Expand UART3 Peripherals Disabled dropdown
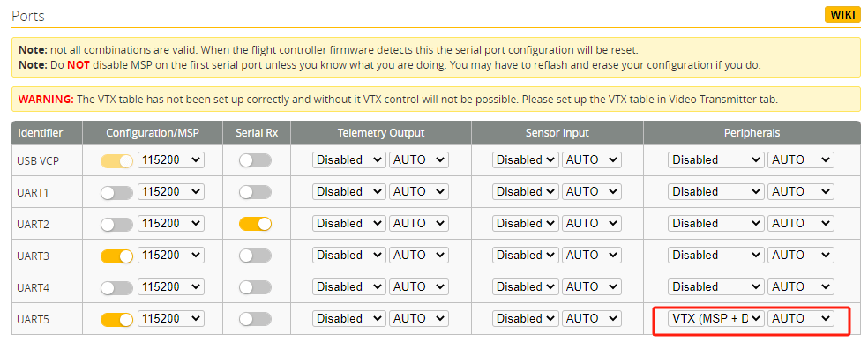Image resolution: width=868 pixels, height=356 pixels. pos(715,256)
